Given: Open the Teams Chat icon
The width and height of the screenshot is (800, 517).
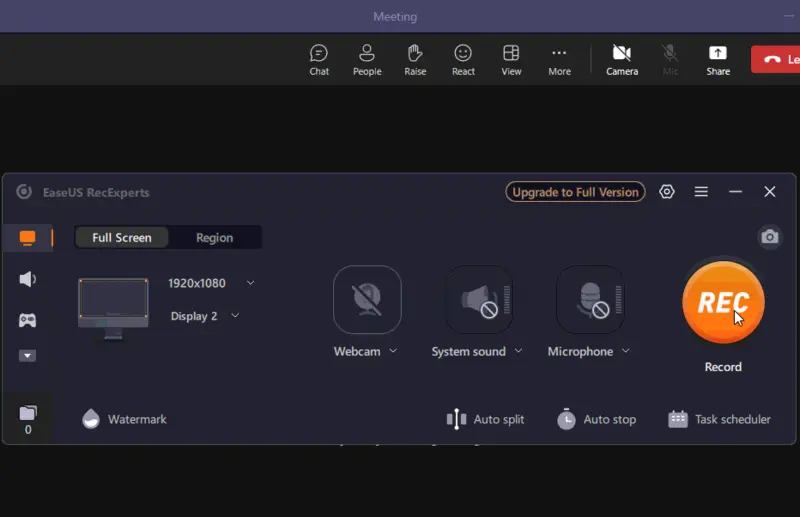Looking at the screenshot, I should click(x=319, y=59).
